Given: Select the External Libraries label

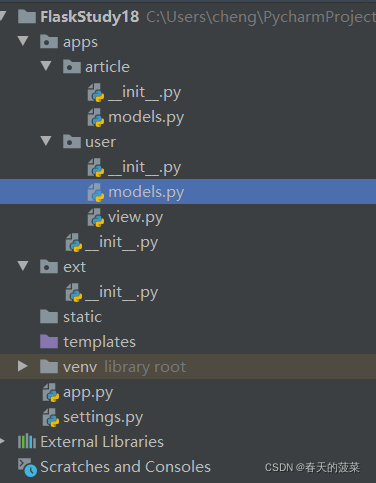Looking at the screenshot, I should click(102, 442).
